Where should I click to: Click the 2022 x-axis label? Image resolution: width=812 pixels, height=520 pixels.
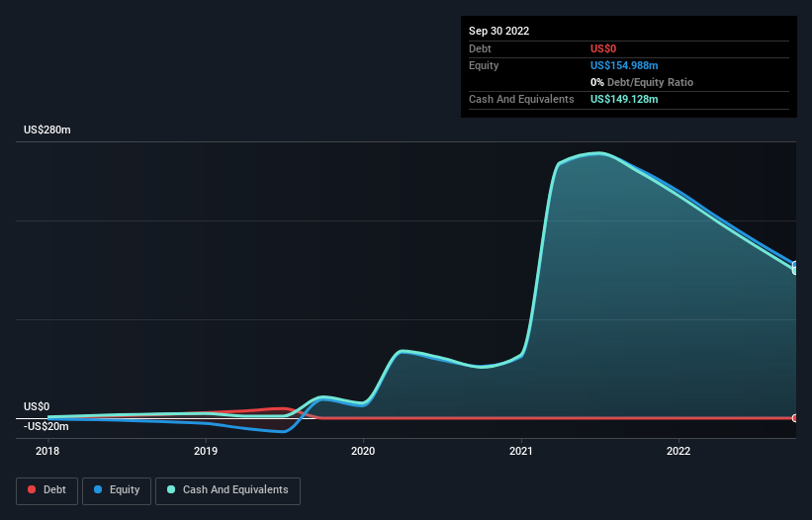pyautogui.click(x=678, y=451)
